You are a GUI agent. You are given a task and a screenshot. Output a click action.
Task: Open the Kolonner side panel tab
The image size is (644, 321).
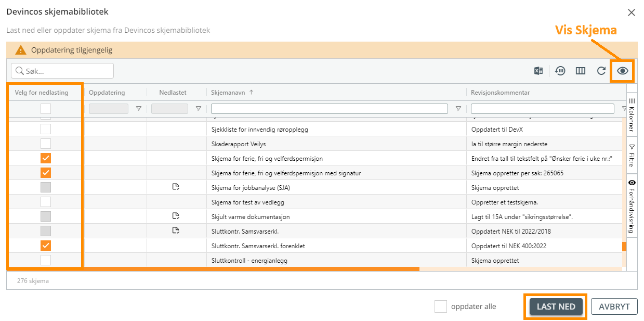coord(632,115)
